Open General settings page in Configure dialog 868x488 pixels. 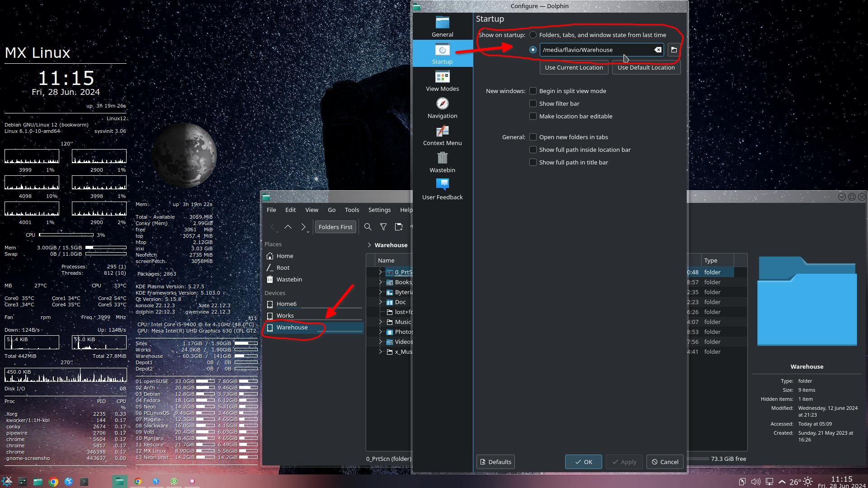point(442,27)
